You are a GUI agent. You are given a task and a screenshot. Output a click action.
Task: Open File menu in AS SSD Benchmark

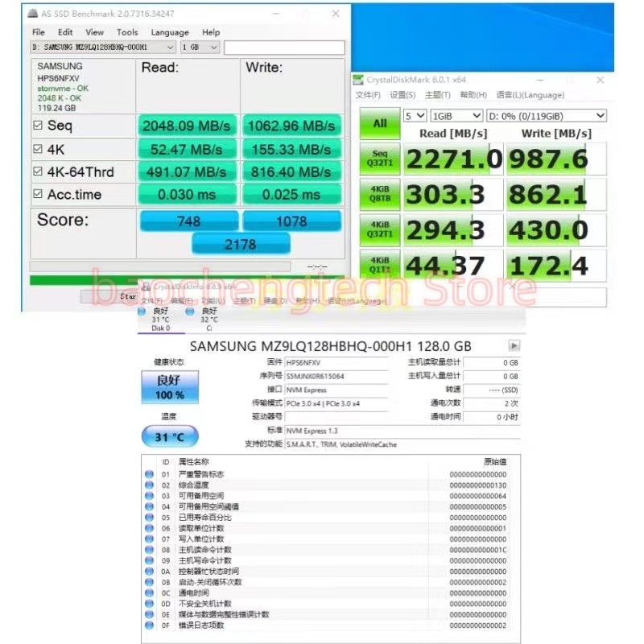(38, 32)
